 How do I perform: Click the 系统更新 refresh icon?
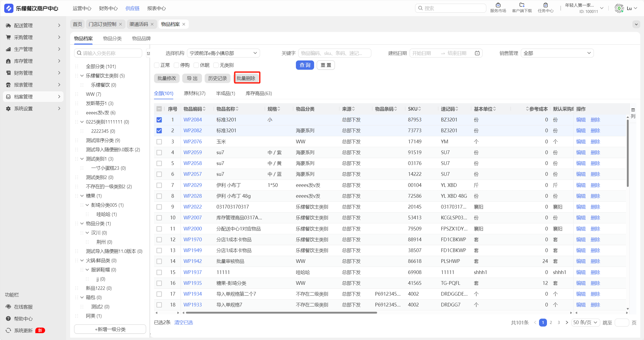pyautogui.click(x=8, y=330)
